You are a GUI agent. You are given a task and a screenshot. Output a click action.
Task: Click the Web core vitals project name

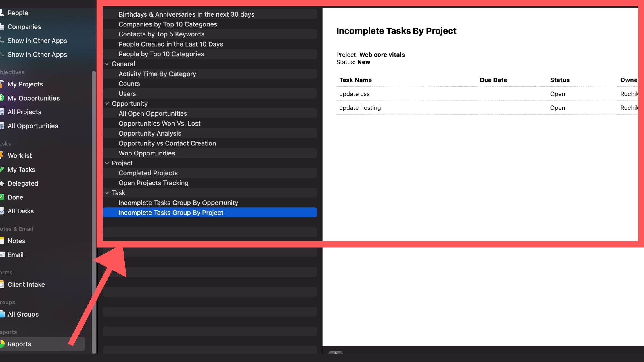[382, 55]
